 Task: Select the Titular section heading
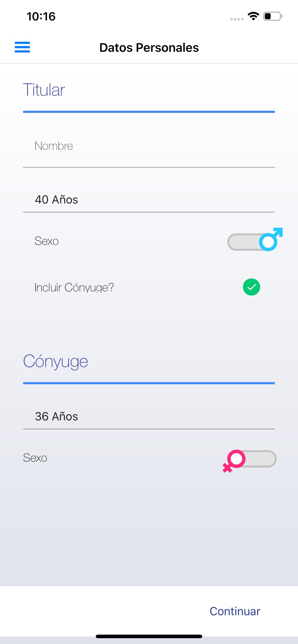click(x=44, y=90)
